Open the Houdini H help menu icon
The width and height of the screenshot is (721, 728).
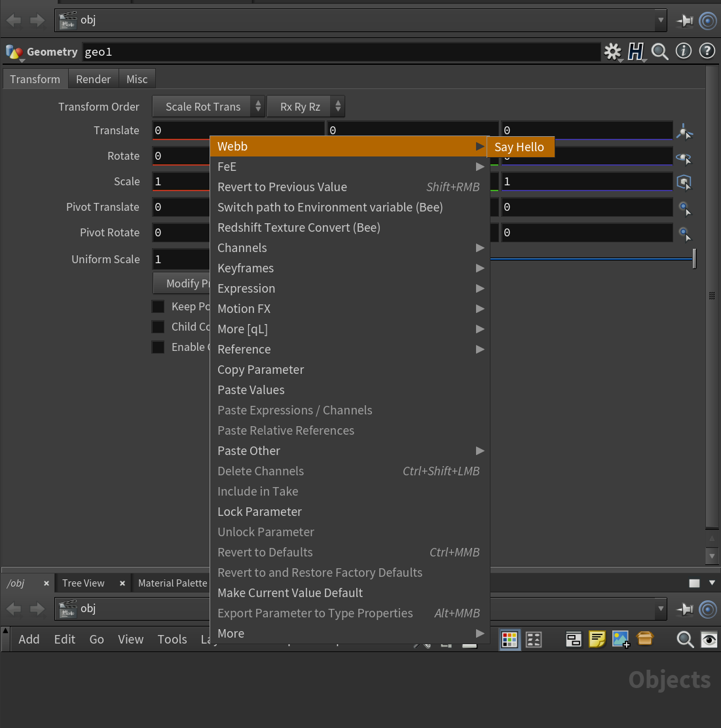(636, 52)
